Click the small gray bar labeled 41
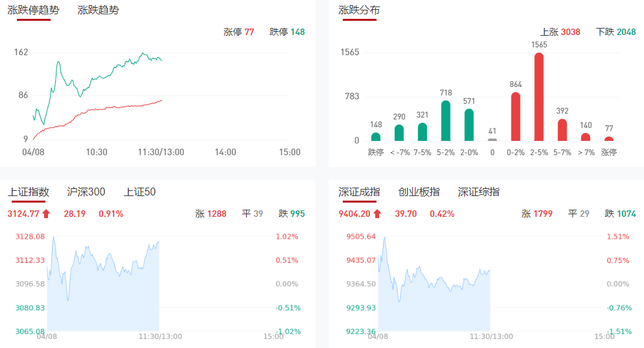This screenshot has width=644, height=348. [x=492, y=140]
